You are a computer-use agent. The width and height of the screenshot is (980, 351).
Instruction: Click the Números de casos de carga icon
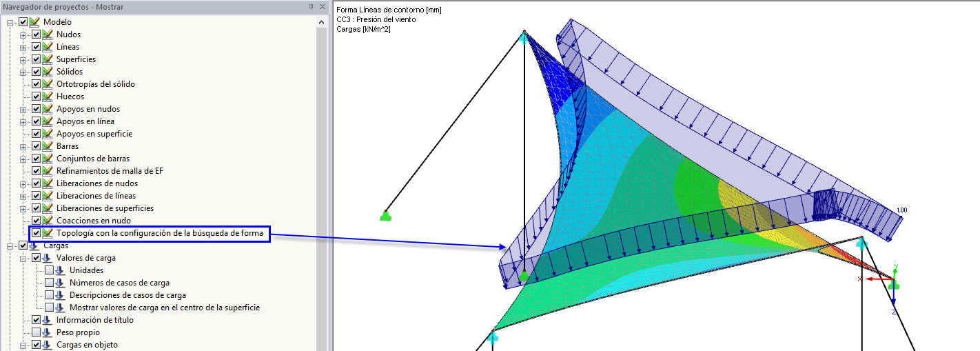click(x=60, y=283)
